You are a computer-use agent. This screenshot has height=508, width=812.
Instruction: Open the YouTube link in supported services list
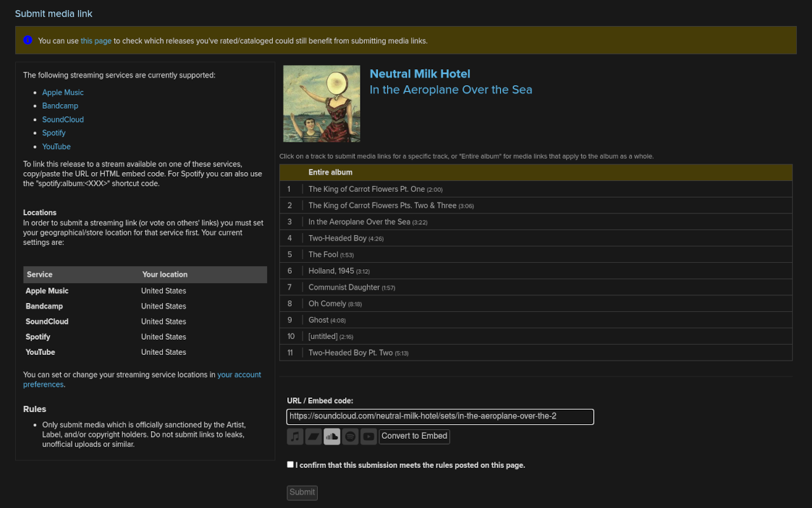(56, 147)
